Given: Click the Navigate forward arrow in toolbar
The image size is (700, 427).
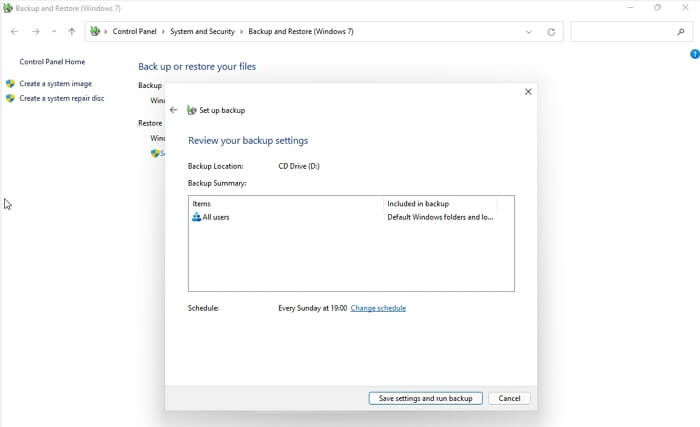Looking at the screenshot, I should click(35, 32).
